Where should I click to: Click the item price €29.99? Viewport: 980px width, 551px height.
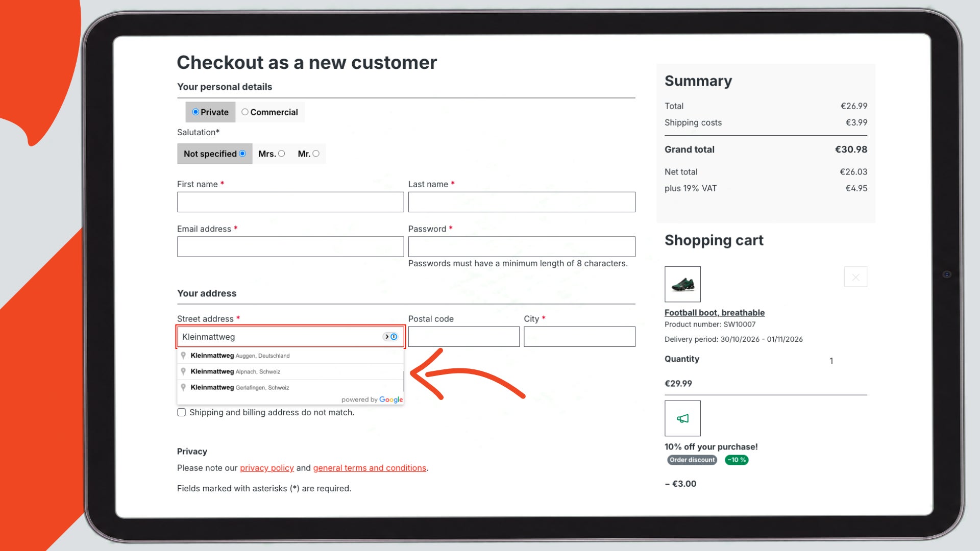[x=678, y=383]
